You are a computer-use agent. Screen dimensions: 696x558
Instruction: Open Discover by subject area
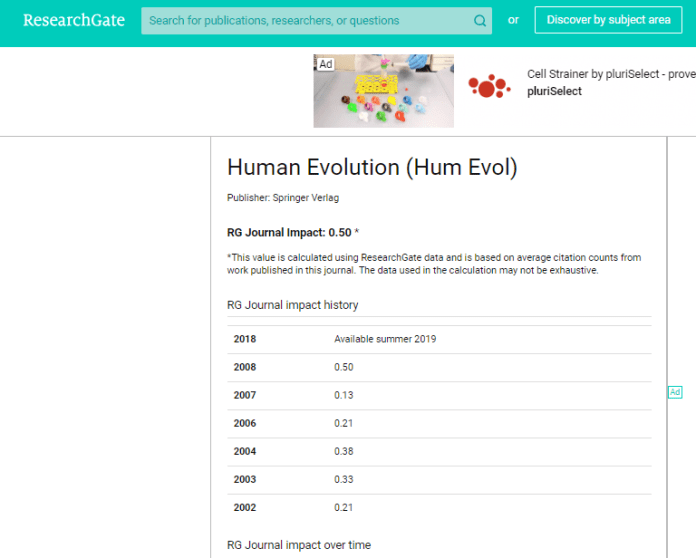pos(608,20)
